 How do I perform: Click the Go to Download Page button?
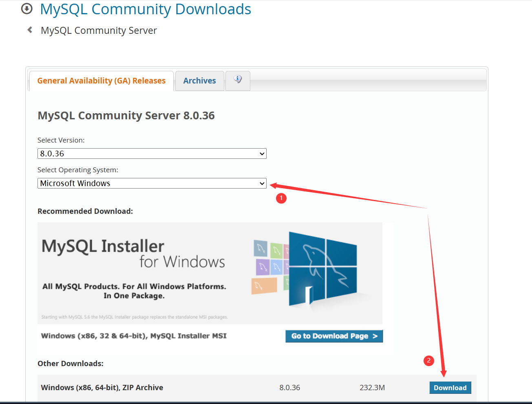(334, 336)
